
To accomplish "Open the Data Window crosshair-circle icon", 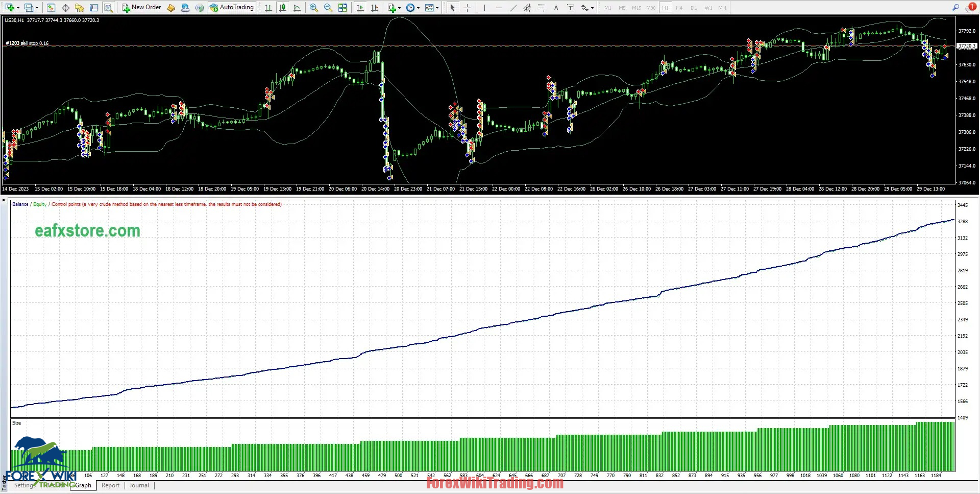I will tap(65, 8).
